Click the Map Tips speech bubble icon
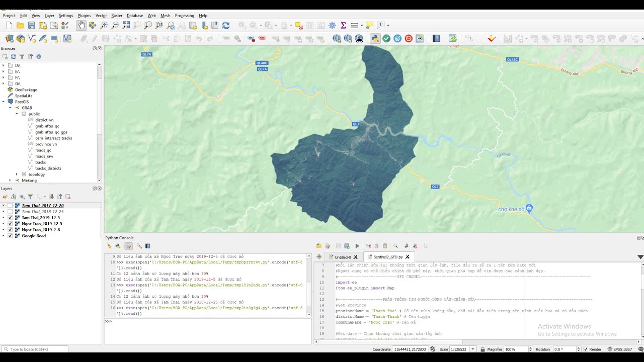 [x=369, y=25]
